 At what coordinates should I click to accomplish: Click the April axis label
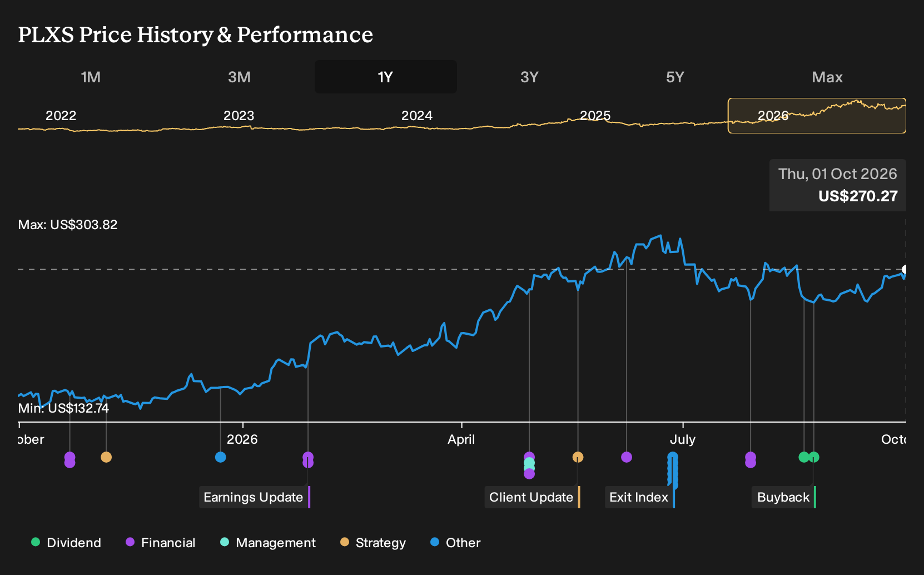(x=461, y=439)
